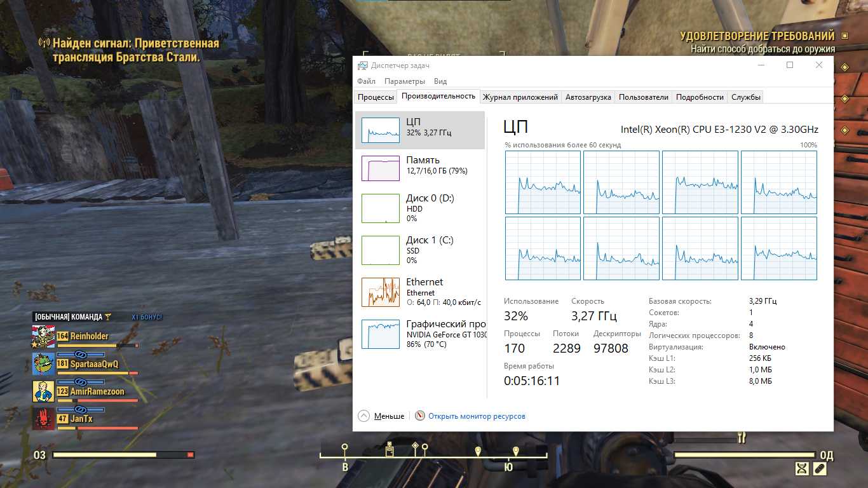Click the Дескрипторы count 97808
The image size is (868, 488).
point(611,348)
